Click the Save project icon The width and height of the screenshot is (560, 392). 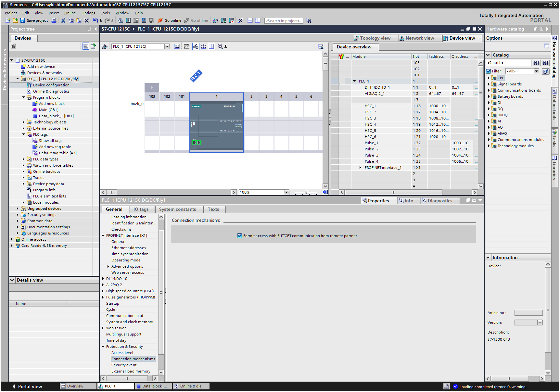pyautogui.click(x=22, y=20)
